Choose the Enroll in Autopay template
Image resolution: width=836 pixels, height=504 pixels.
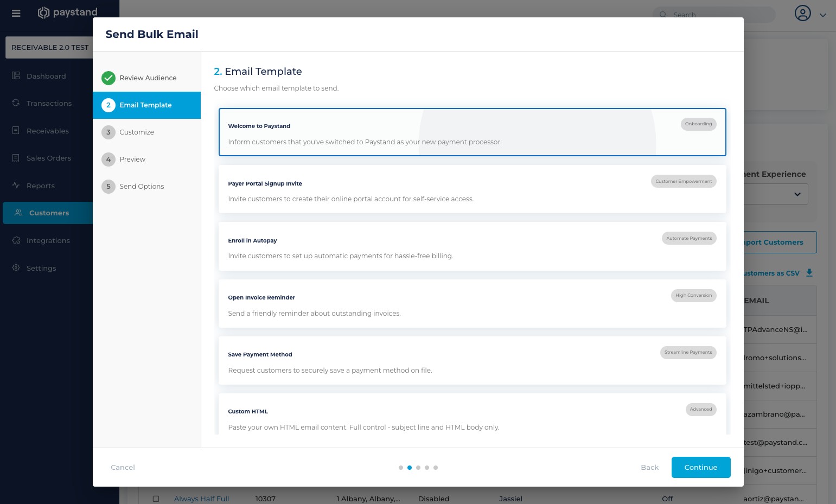click(x=472, y=246)
